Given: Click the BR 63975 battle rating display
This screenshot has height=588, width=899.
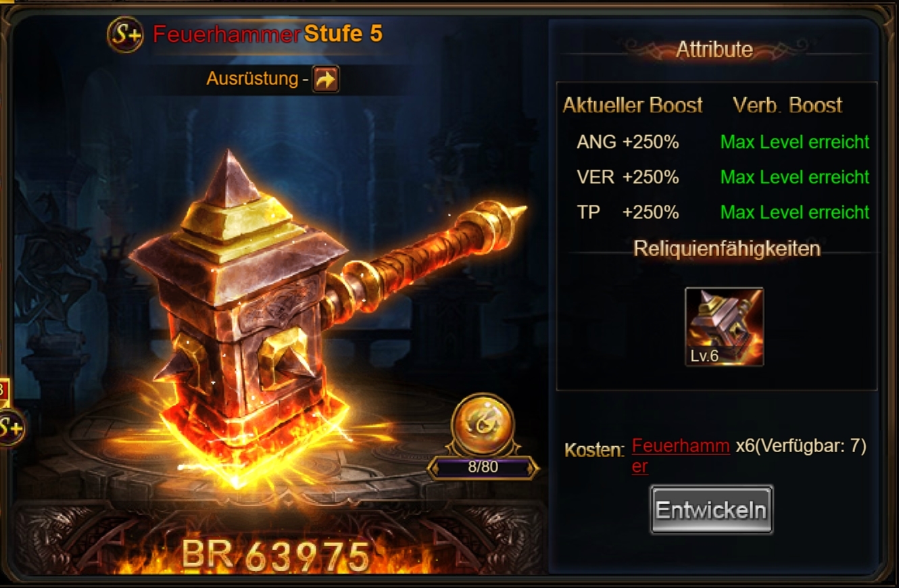Looking at the screenshot, I should click(276, 556).
